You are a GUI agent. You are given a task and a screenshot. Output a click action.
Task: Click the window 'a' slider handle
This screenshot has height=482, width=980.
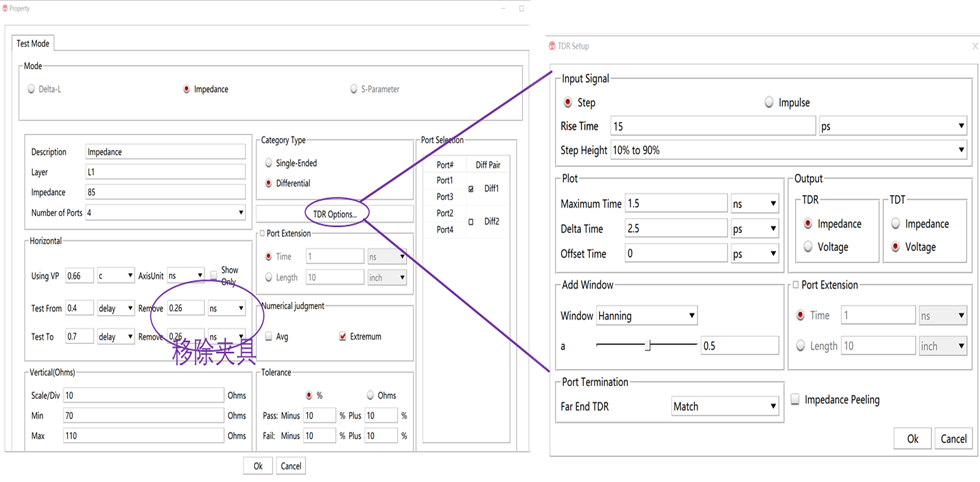(x=648, y=344)
